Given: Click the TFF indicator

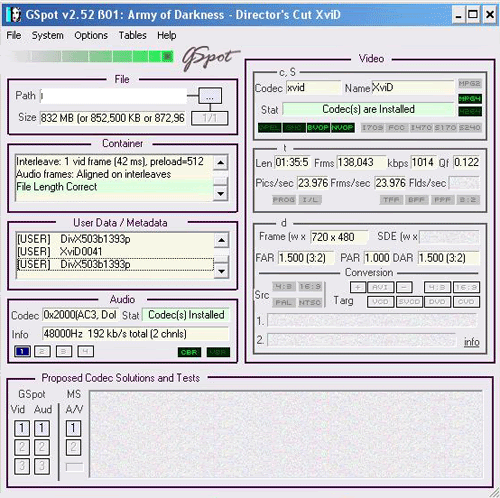Looking at the screenshot, I should (391, 200).
